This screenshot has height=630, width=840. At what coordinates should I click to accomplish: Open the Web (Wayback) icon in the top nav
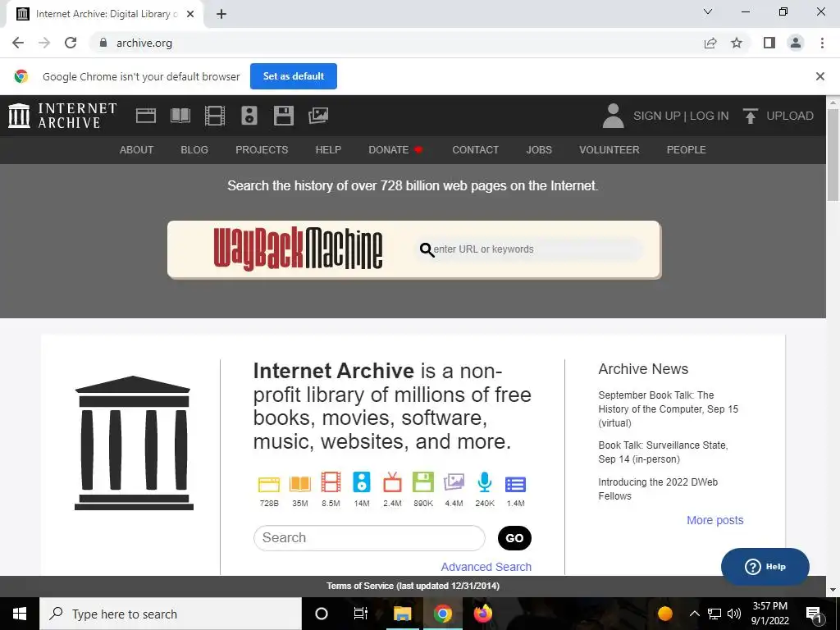point(146,115)
